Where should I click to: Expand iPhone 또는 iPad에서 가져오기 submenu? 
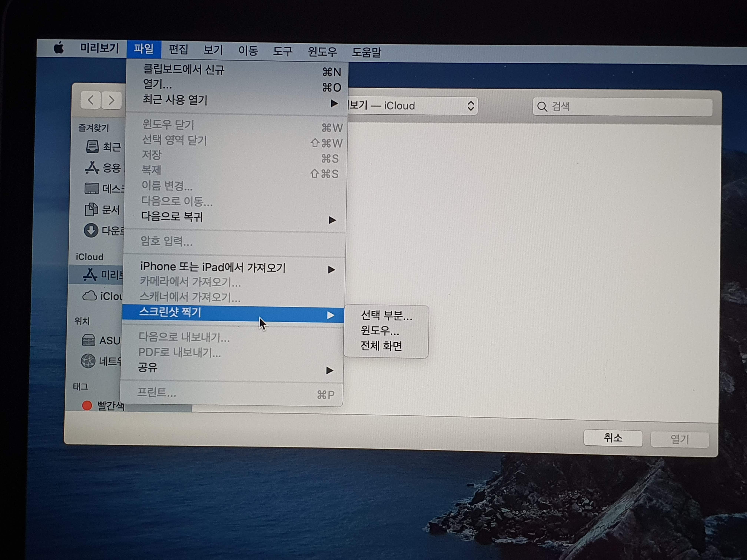(x=234, y=268)
